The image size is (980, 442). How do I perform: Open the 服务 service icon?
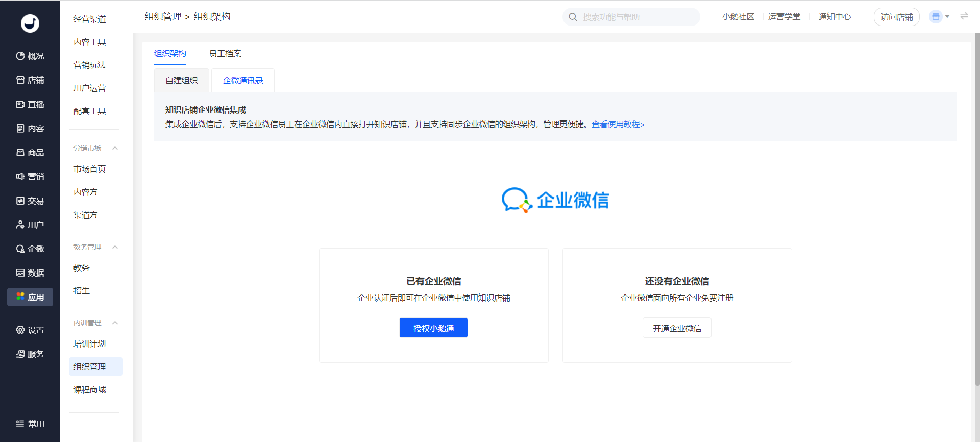click(20, 354)
